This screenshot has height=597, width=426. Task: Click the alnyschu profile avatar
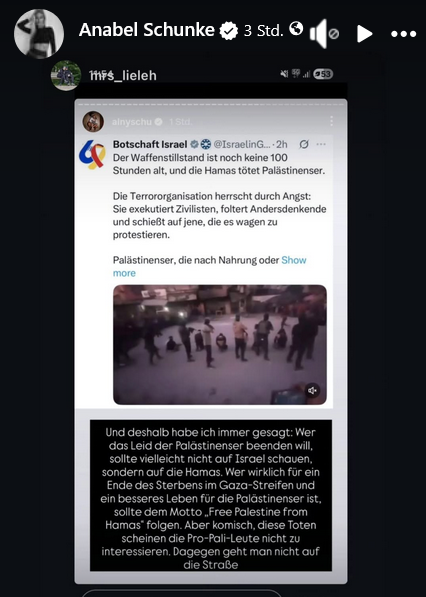93,121
